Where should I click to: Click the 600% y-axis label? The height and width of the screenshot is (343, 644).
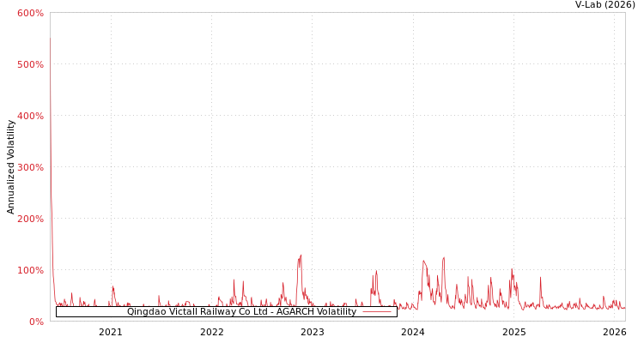(x=30, y=13)
